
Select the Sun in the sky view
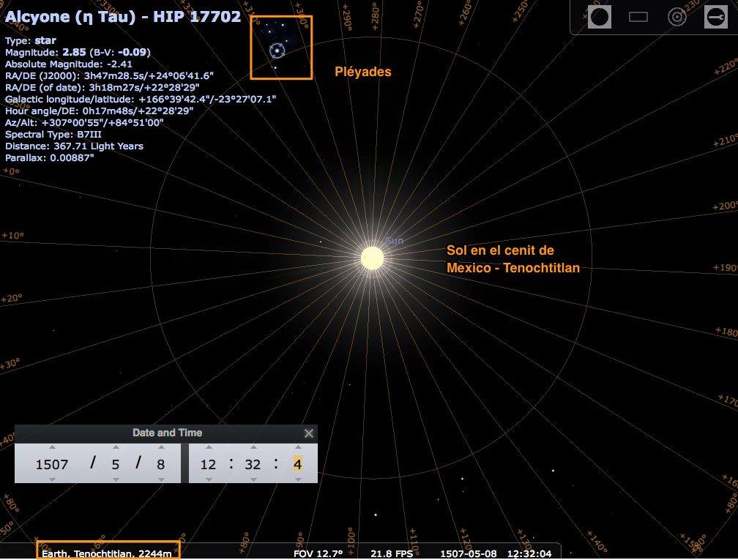click(372, 258)
